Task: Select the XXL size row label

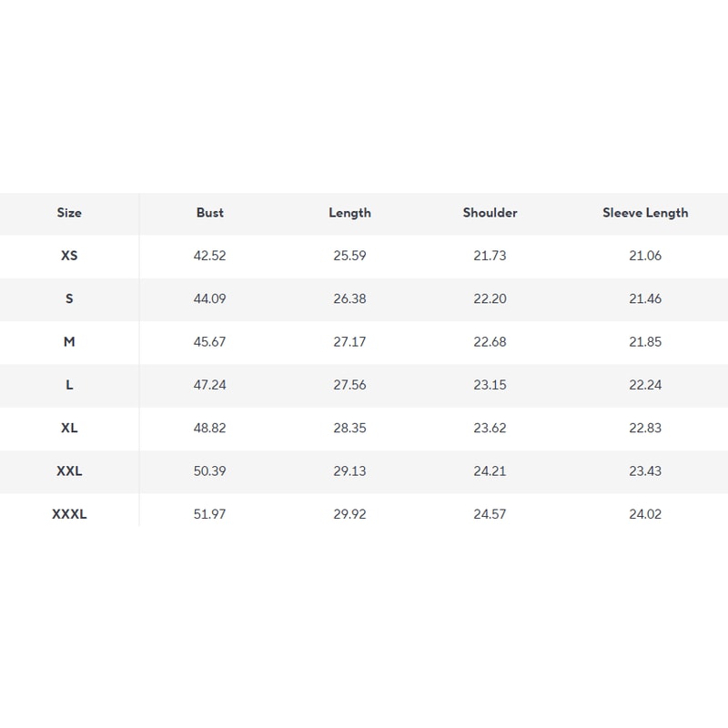Action: 69,471
